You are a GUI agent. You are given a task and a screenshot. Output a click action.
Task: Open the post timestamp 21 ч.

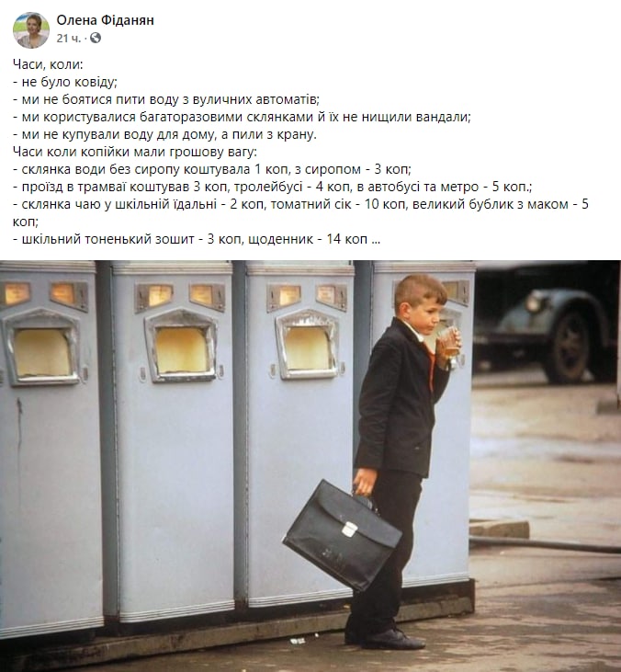point(69,39)
